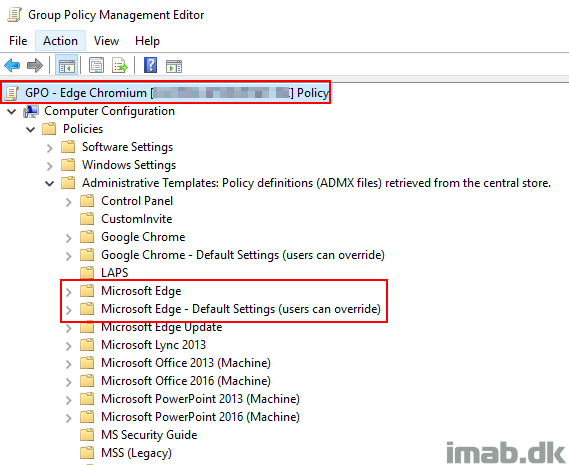This screenshot has height=465, width=569.
Task: Expand Microsoft PowerPoint 2016 (Machine) chevron
Action: [x=69, y=418]
